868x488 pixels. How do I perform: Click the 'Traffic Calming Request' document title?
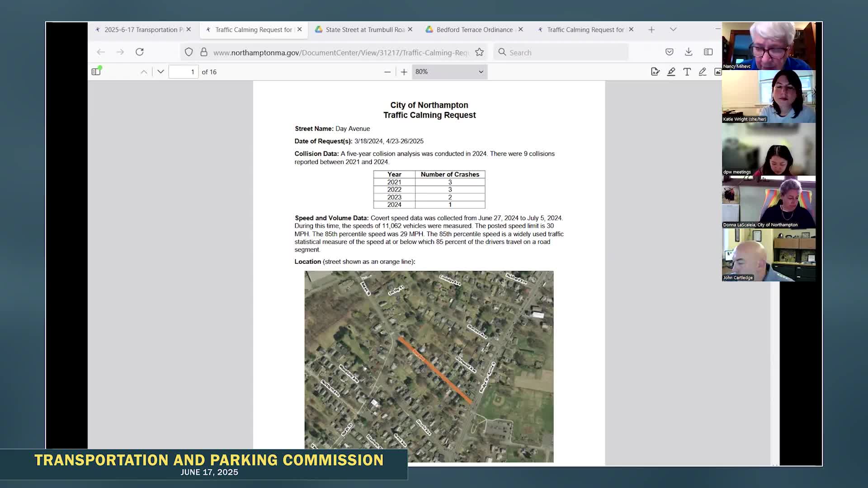click(x=429, y=115)
